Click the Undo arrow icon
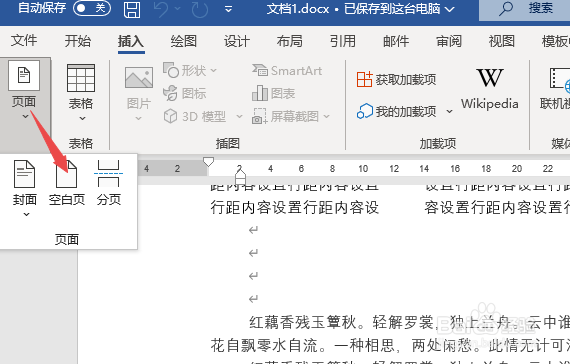Screen dimensions: 570x364 point(161,9)
